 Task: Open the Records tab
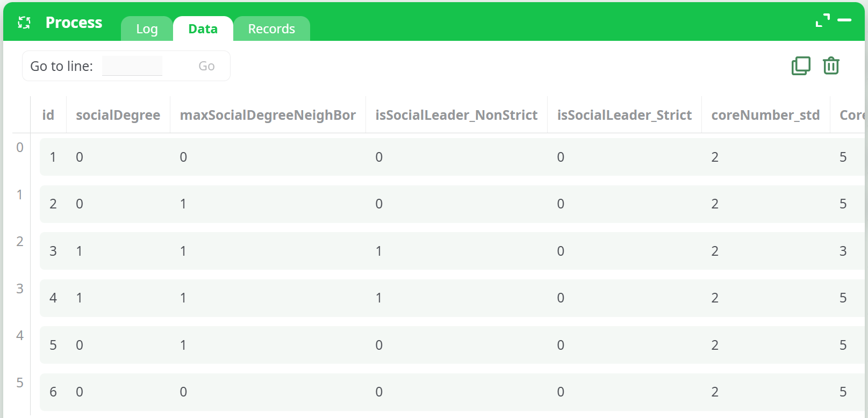271,29
